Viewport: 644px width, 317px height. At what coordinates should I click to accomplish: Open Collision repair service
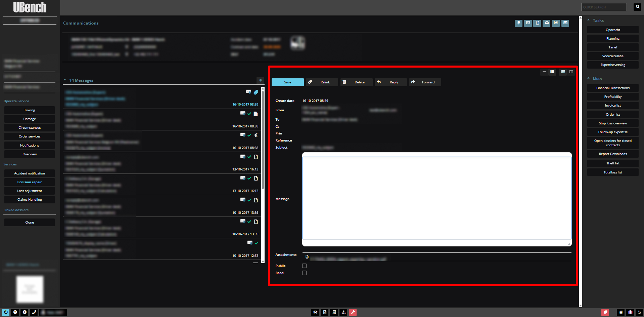coord(30,182)
